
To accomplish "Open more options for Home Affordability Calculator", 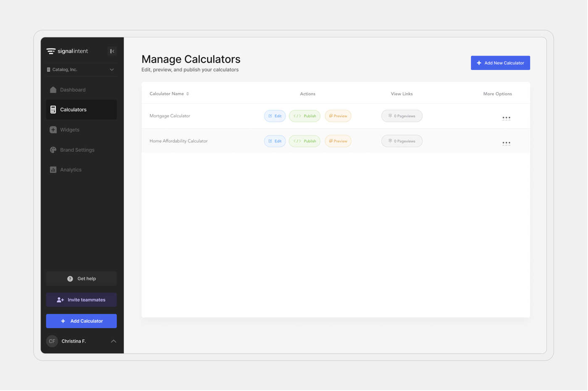I will tap(507, 143).
